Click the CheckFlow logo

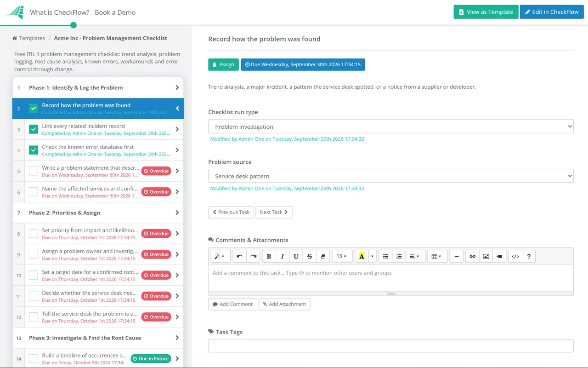15,12
